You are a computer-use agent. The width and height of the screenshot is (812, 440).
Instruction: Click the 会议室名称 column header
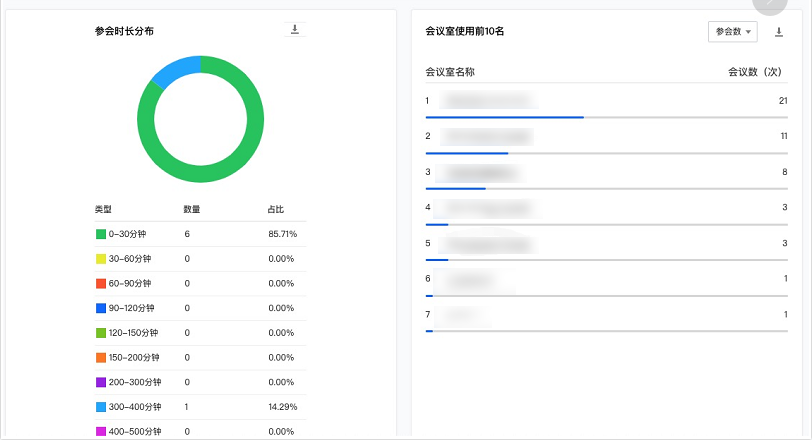(450, 72)
